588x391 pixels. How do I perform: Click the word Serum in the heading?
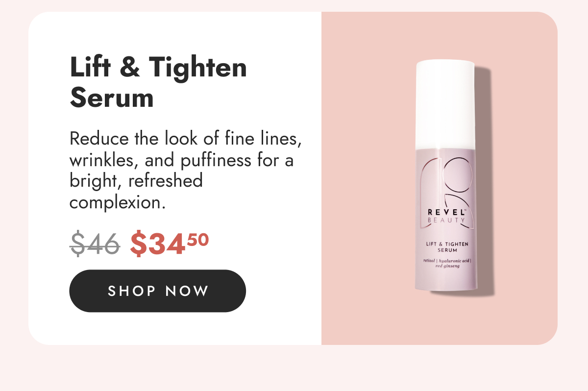pyautogui.click(x=112, y=98)
